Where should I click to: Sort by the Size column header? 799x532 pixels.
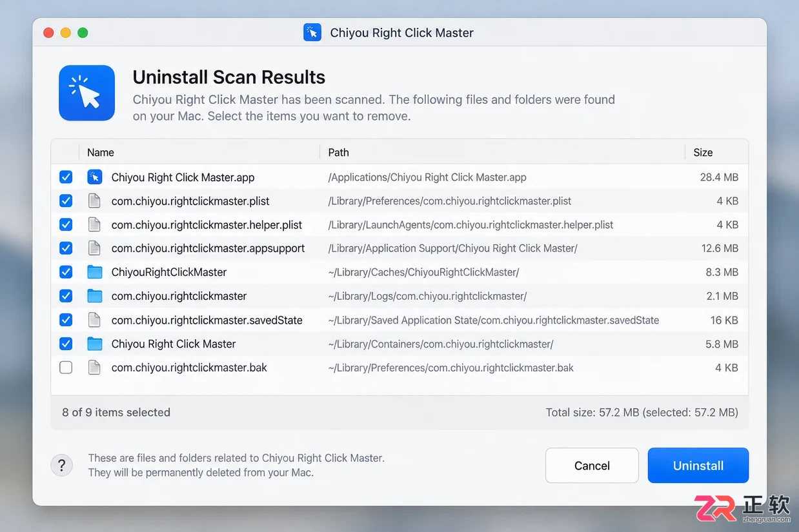(703, 152)
